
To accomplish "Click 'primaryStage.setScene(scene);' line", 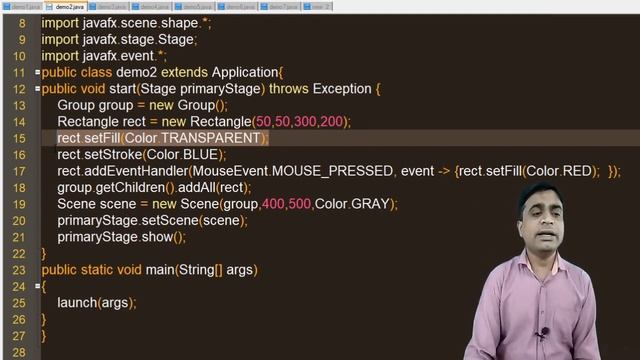I will pyautogui.click(x=152, y=221).
